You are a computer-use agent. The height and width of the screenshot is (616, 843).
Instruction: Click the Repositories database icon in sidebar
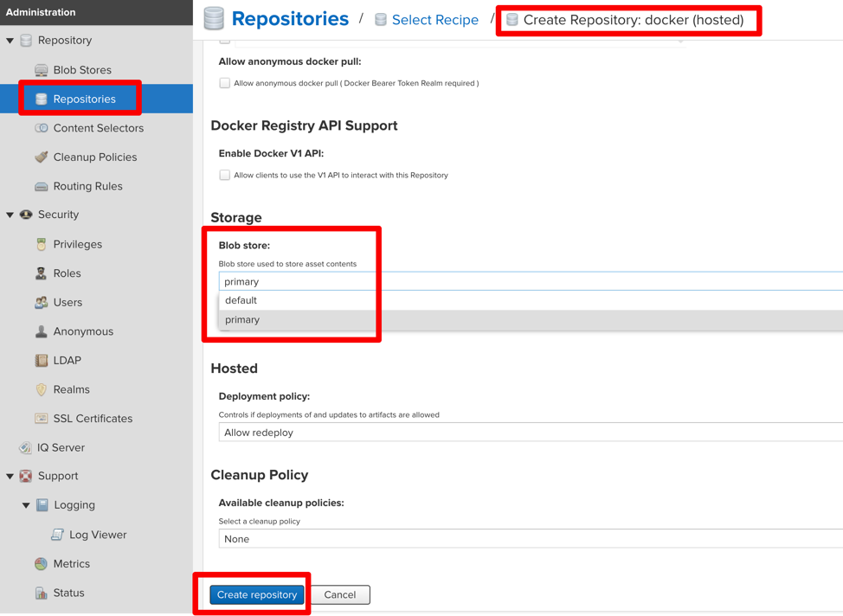tap(42, 99)
